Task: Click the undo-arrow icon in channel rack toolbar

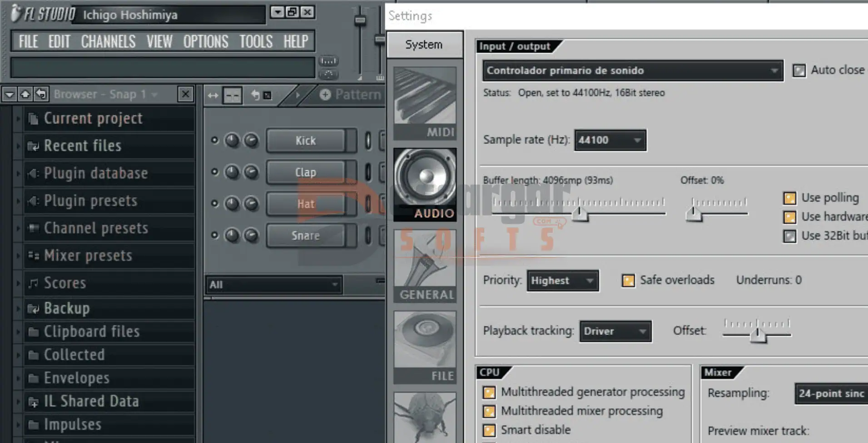Action: (x=256, y=95)
